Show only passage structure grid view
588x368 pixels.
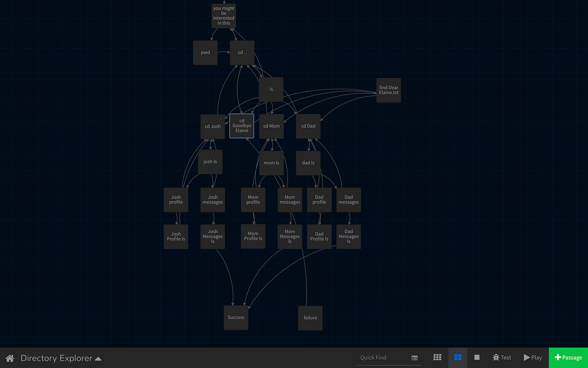[x=438, y=358]
